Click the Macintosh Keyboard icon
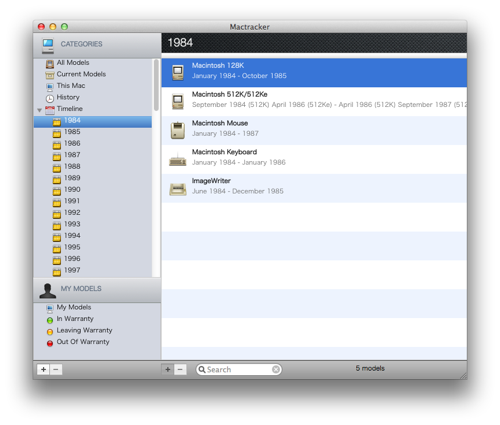The width and height of the screenshot is (500, 425). (x=177, y=160)
